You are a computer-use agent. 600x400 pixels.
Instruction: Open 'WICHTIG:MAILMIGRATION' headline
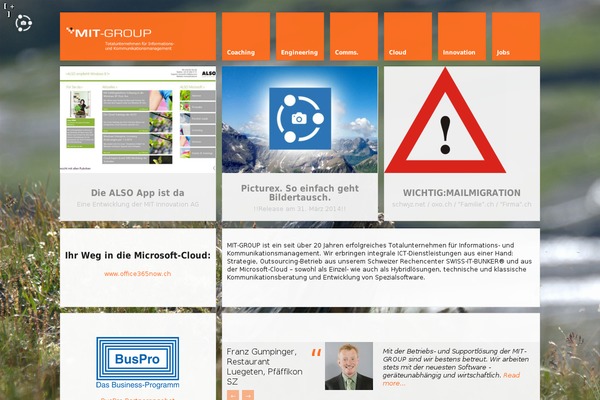pyautogui.click(x=461, y=193)
